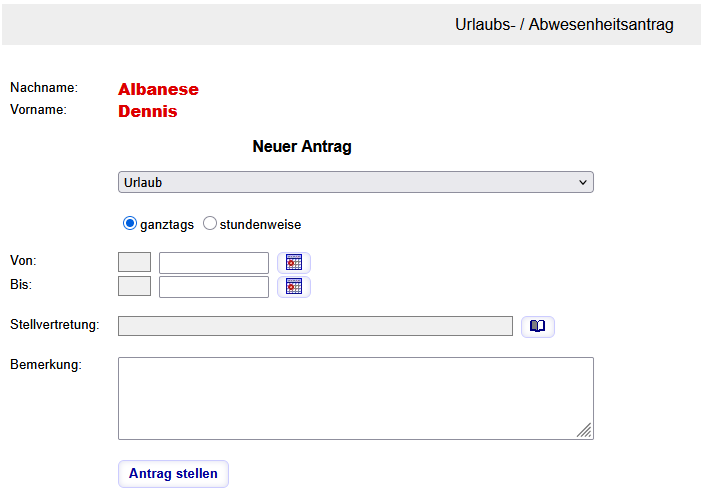Click the Von date text field
This screenshot has width=701, height=495.
pos(214,263)
